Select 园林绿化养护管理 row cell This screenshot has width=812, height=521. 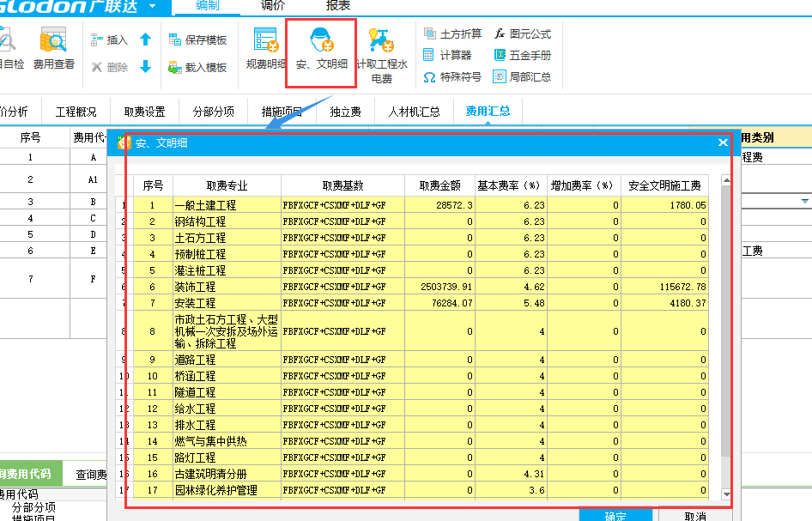click(227, 490)
